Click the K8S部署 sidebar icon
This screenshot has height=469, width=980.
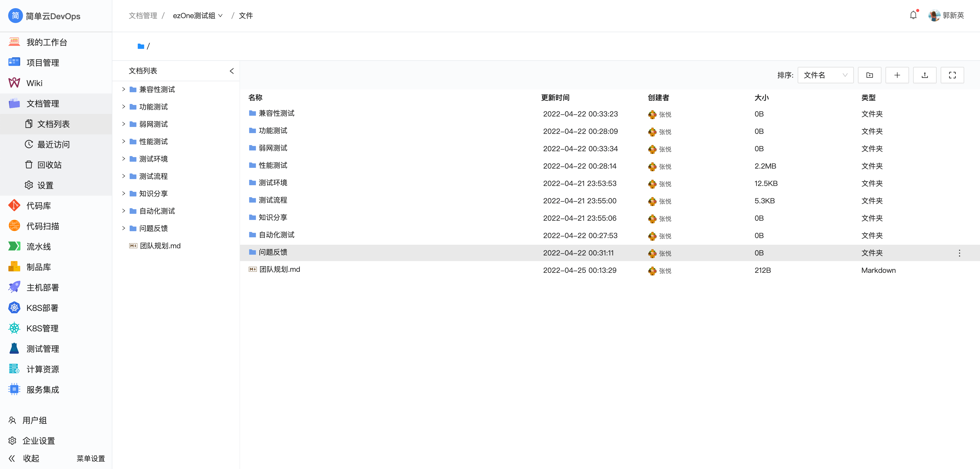[14, 308]
